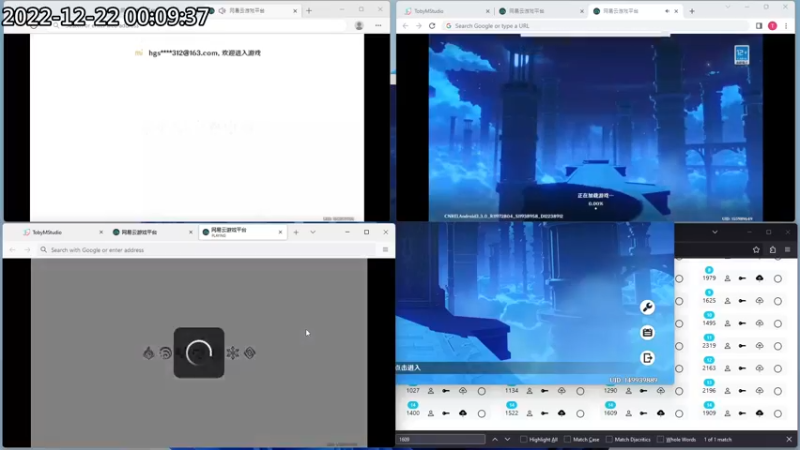This screenshot has height=450, width=800.
Task: Switch to the middle tab in Chrome
Action: 541,11
